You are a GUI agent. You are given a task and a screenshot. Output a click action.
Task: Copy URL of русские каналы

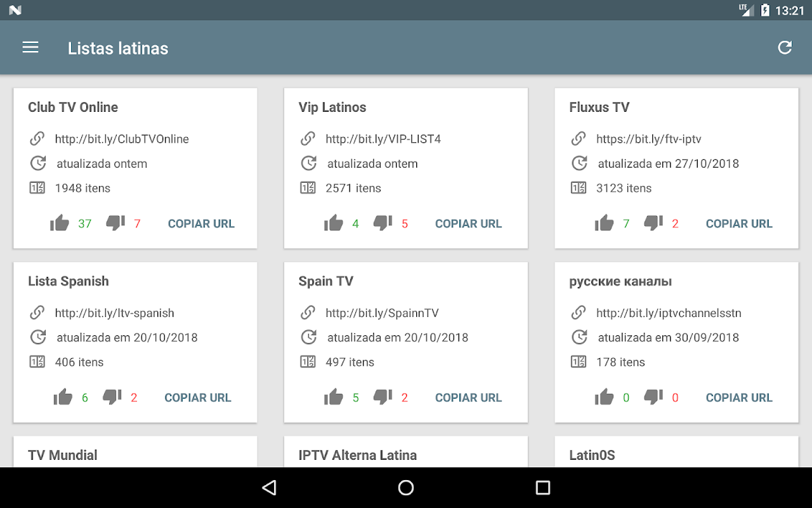739,398
